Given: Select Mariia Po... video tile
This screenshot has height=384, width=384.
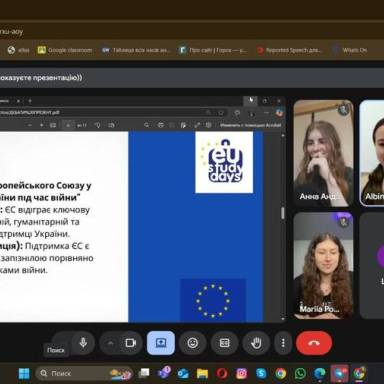Looking at the screenshot, I should click(323, 266).
